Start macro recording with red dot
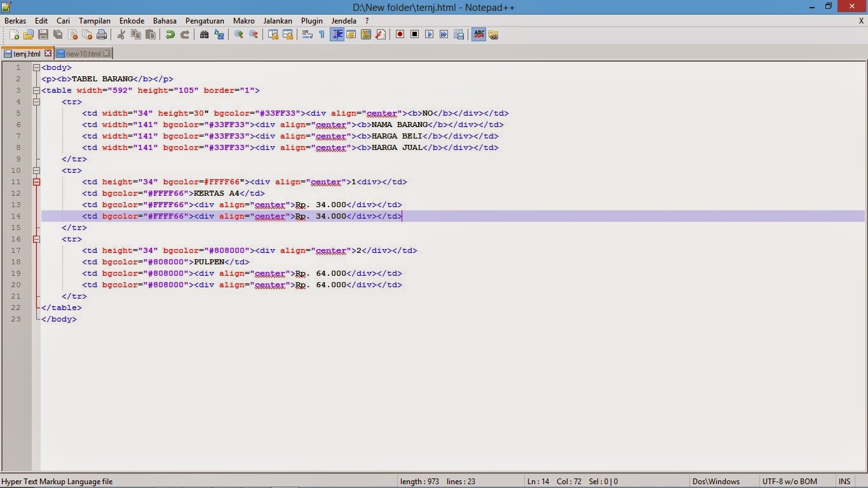 point(400,34)
